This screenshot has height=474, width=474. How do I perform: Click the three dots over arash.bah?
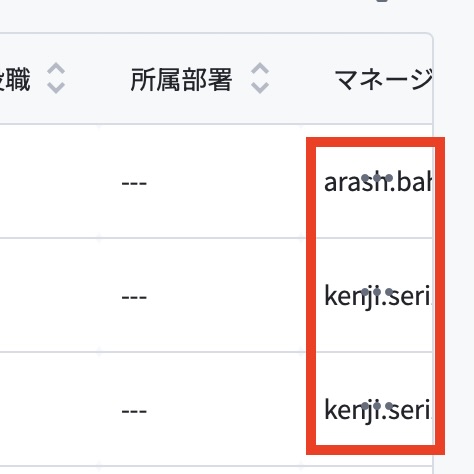[x=377, y=177]
